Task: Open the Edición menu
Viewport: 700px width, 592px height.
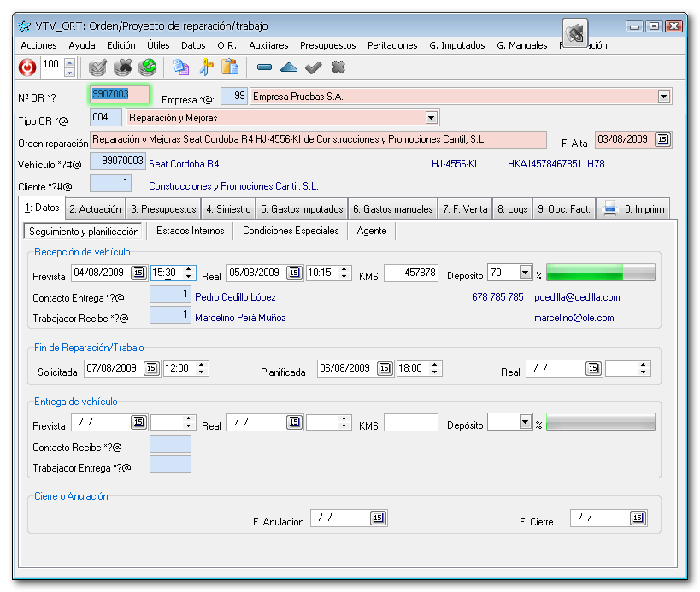Action: click(x=121, y=45)
